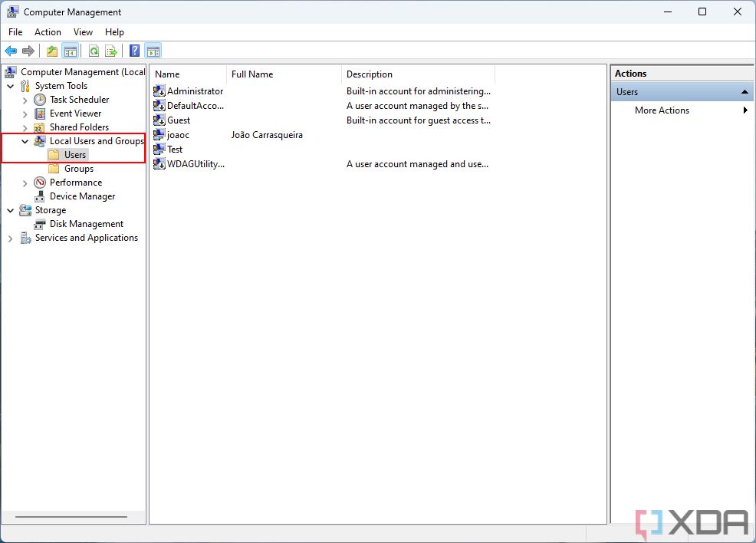Screen dimensions: 756x543
Task: Toggle the Action pane visibility icon
Action: point(153,51)
